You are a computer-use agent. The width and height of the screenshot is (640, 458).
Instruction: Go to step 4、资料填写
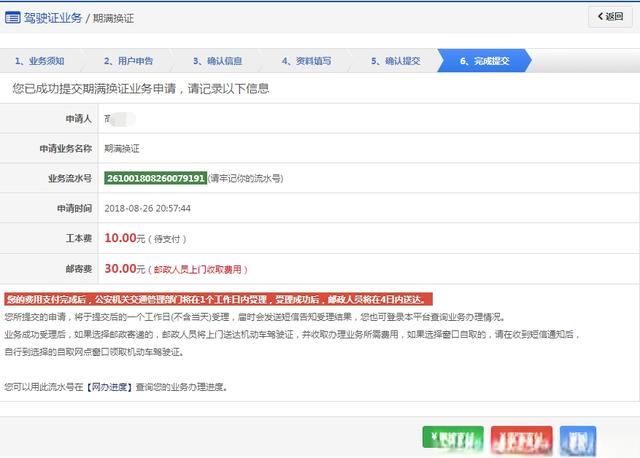point(306,61)
